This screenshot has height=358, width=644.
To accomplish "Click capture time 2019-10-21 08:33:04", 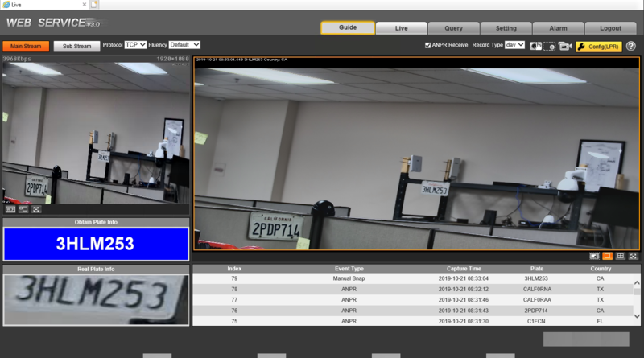I will tap(464, 278).
